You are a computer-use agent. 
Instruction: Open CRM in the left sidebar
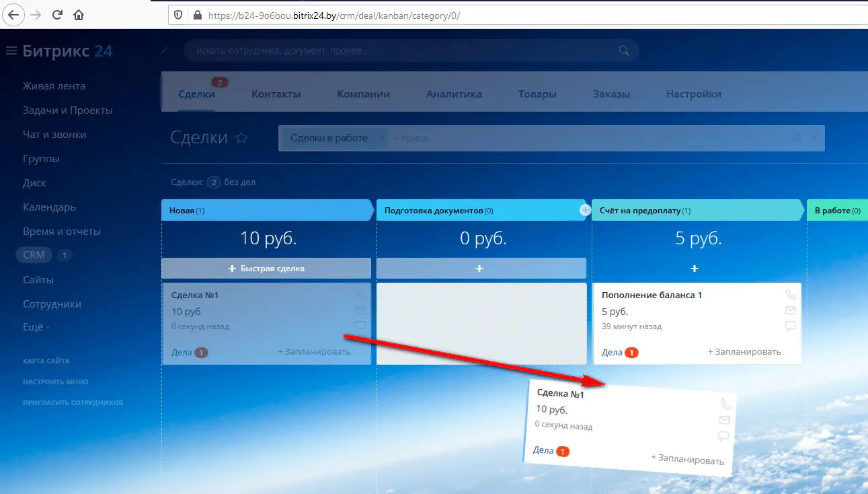34,255
